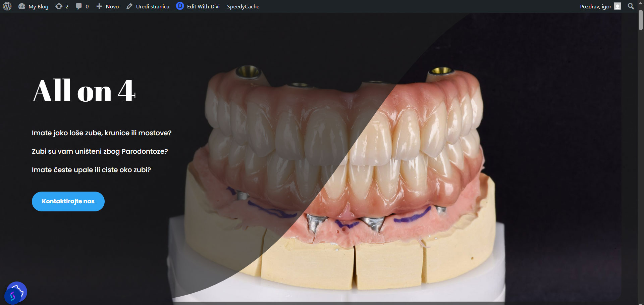This screenshot has width=644, height=305.
Task: Open the My Blog dashboard icon
Action: point(22,6)
